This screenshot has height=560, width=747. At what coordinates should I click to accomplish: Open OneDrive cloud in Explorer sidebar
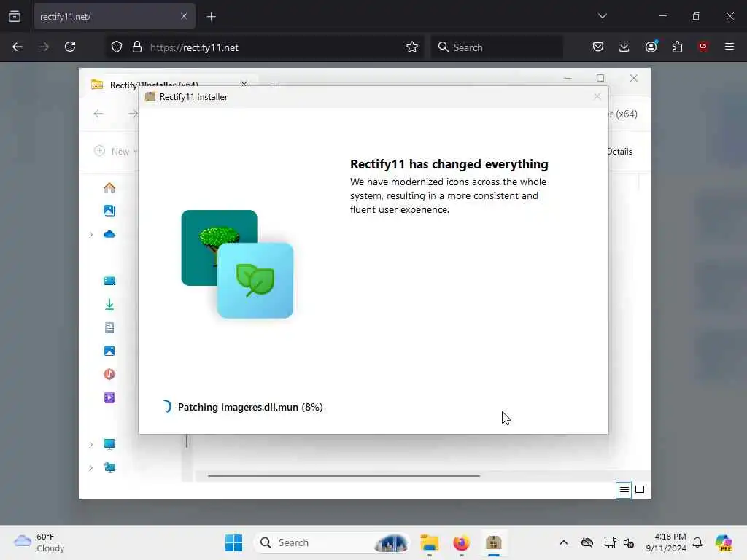[x=109, y=234]
